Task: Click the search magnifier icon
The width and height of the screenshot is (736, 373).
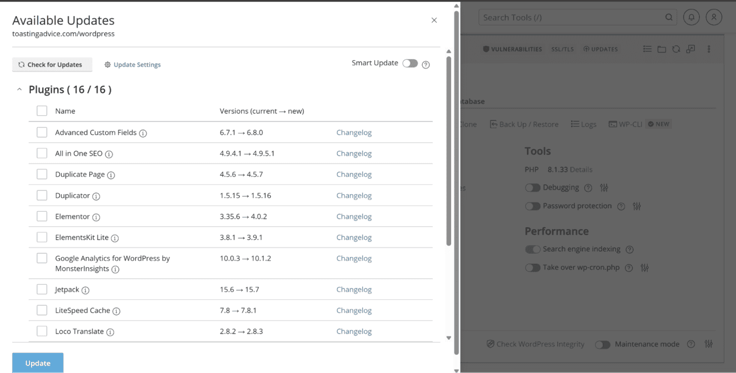Action: click(x=668, y=17)
